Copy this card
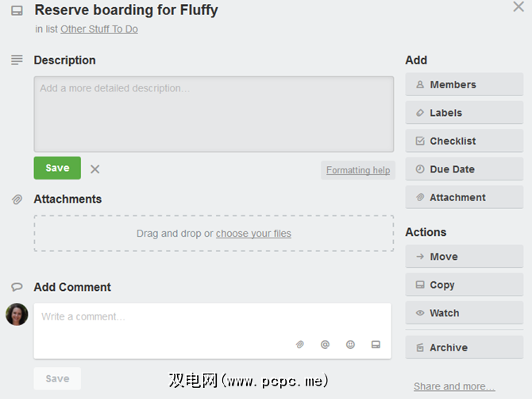The image size is (532, 399). click(464, 285)
